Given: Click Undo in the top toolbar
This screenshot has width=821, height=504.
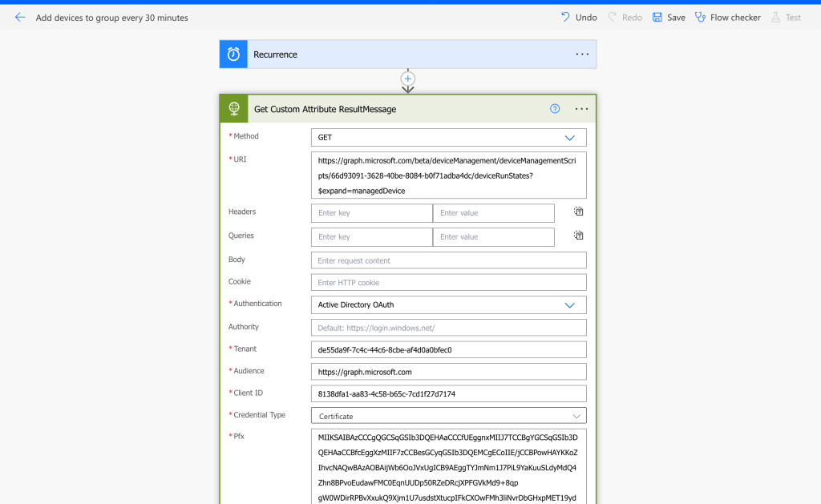Looking at the screenshot, I should point(579,17).
